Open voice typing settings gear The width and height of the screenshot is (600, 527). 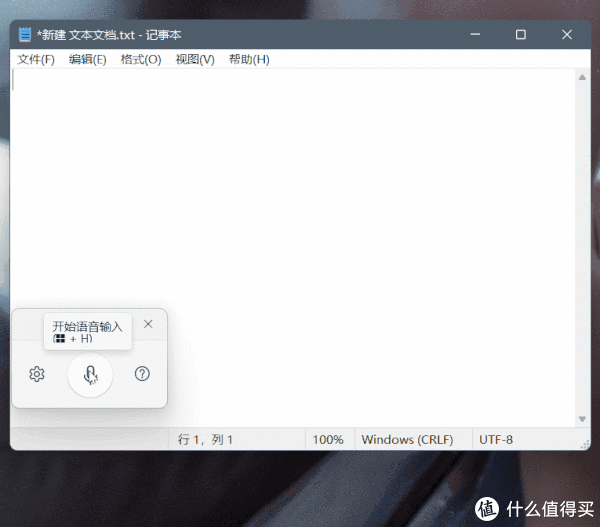(x=37, y=374)
